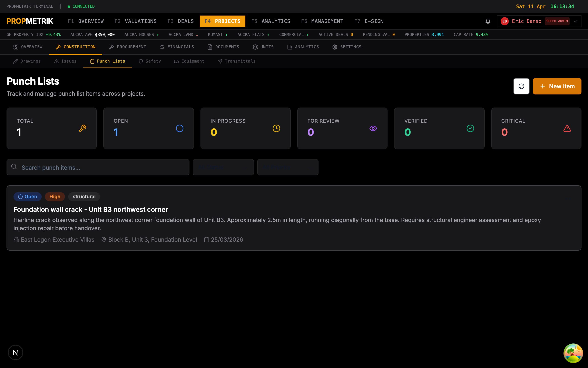Image resolution: width=588 pixels, height=368 pixels.
Task: Open the F2 Valuations tab
Action: (x=136, y=21)
